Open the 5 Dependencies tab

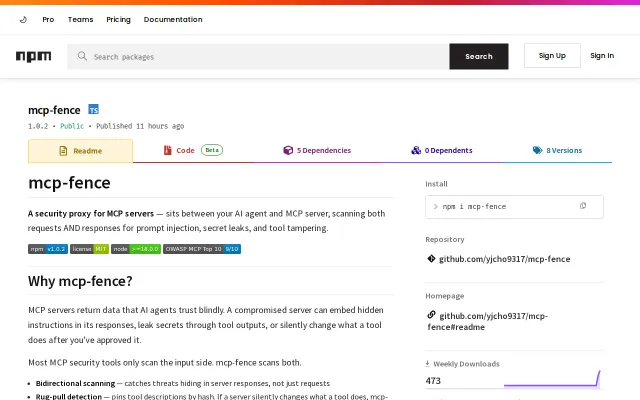[x=317, y=150]
